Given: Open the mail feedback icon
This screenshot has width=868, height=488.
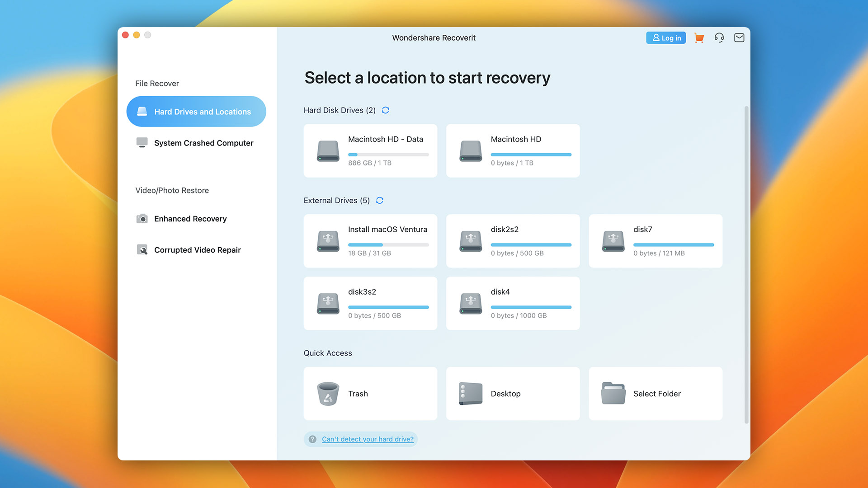Looking at the screenshot, I should pyautogui.click(x=739, y=38).
